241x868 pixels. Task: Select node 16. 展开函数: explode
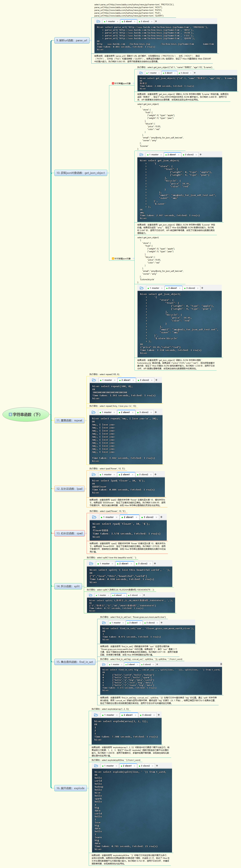click(x=70, y=788)
